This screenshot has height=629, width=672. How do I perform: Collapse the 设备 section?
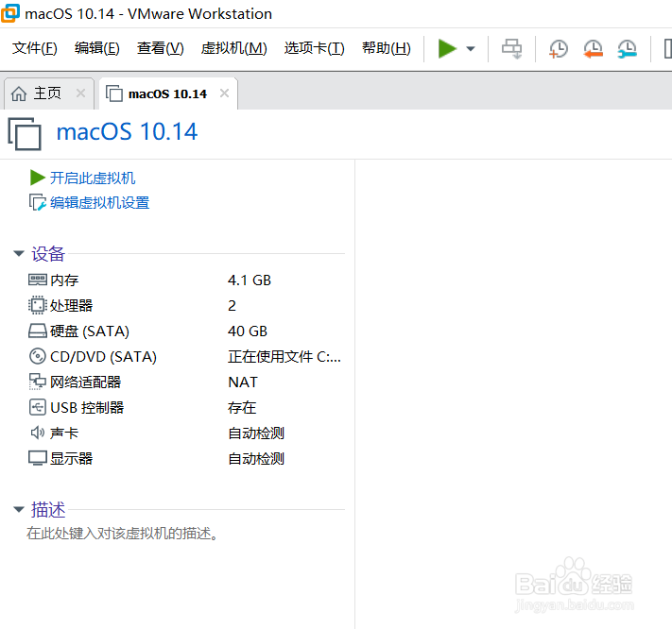(x=18, y=253)
